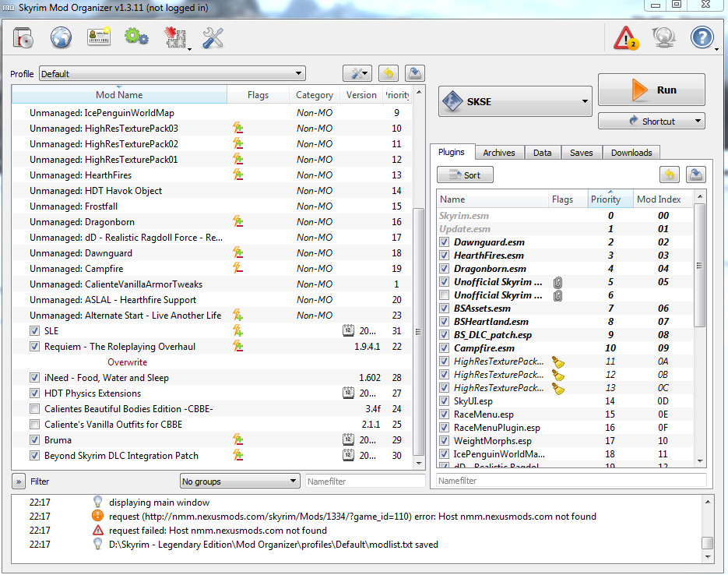728x575 pixels.
Task: Click the plugin list create backup icon
Action: [x=695, y=175]
